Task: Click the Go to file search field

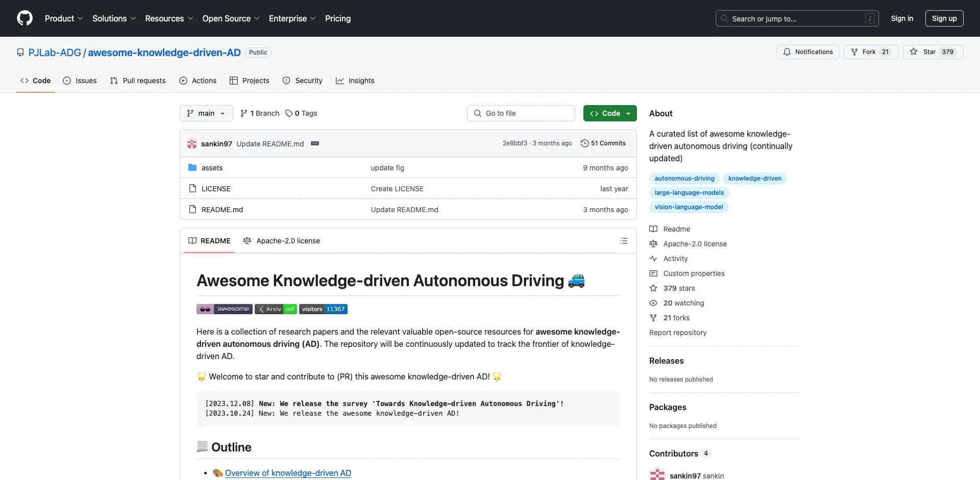Action: (x=521, y=113)
